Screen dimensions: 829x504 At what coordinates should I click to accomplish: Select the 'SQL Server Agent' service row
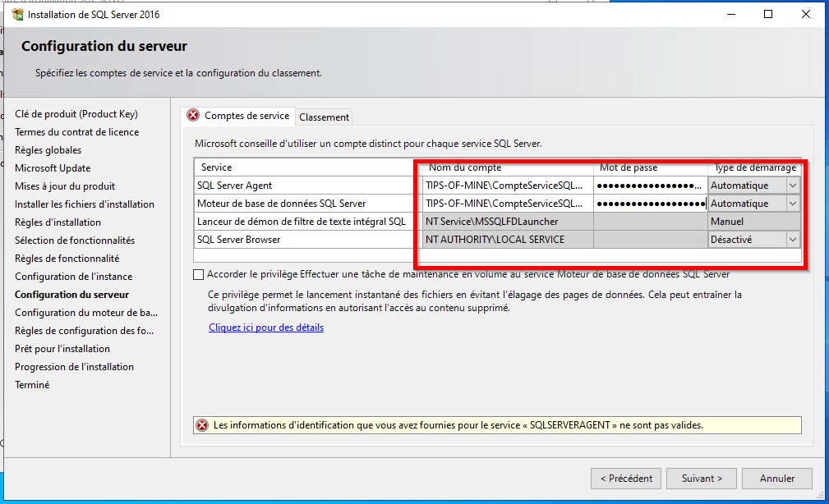308,186
